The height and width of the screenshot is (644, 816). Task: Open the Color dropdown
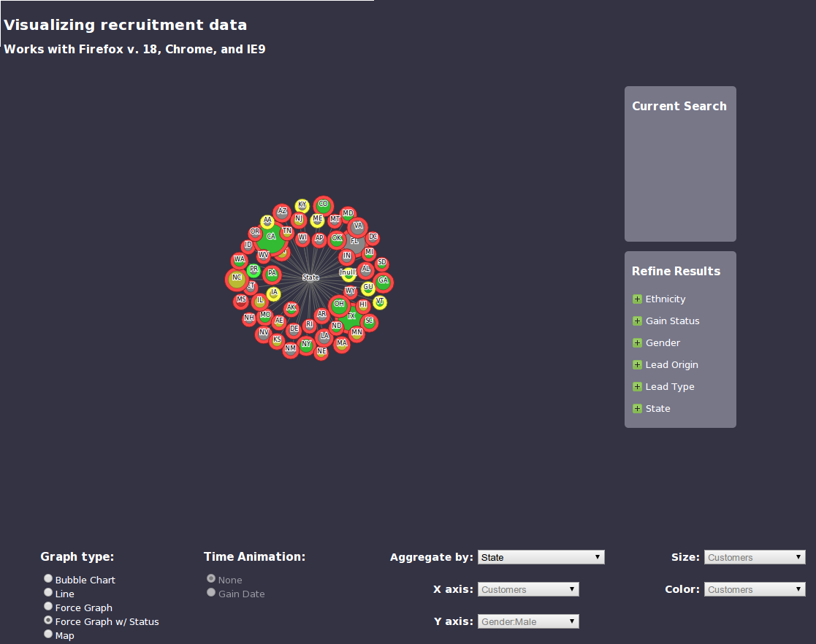755,589
